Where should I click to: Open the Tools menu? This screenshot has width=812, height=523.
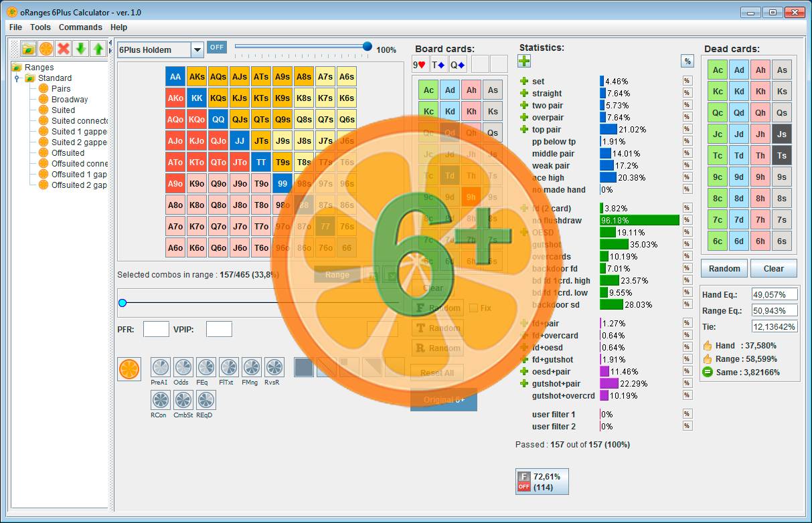pyautogui.click(x=40, y=27)
